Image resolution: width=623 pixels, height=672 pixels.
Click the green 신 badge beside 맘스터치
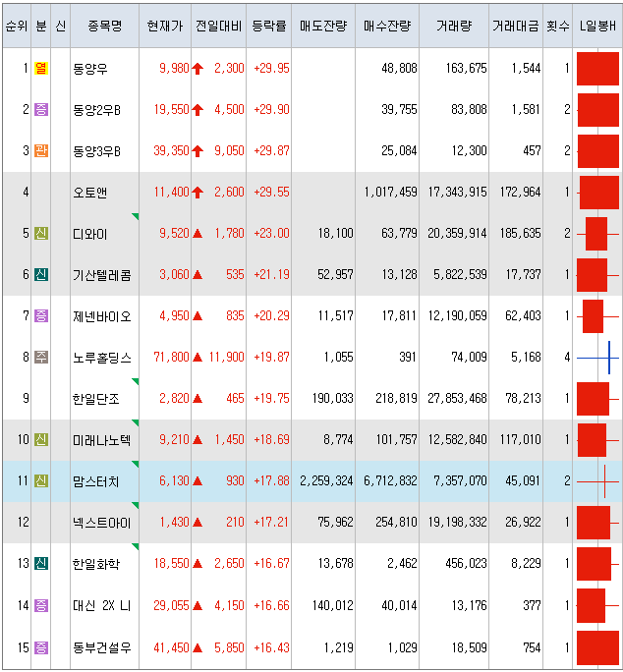click(40, 480)
